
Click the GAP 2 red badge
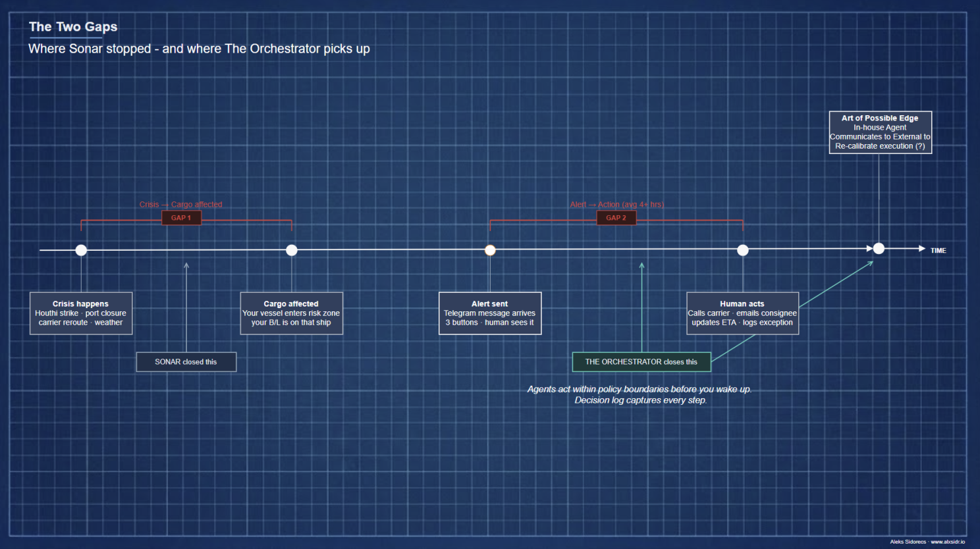point(616,217)
